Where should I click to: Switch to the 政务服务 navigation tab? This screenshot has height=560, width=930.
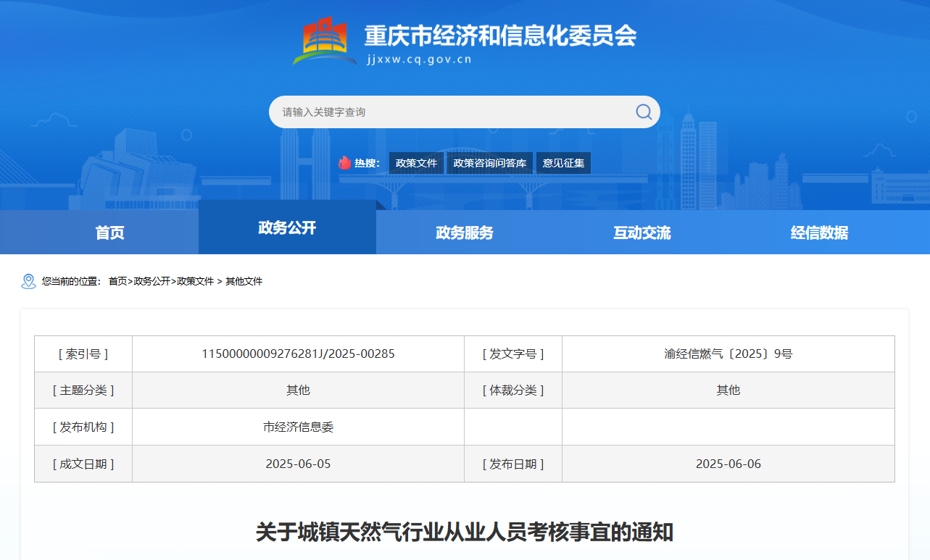(x=465, y=233)
